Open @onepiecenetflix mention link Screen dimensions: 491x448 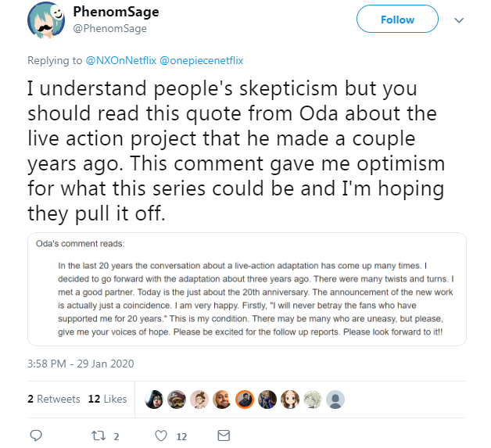tap(202, 60)
